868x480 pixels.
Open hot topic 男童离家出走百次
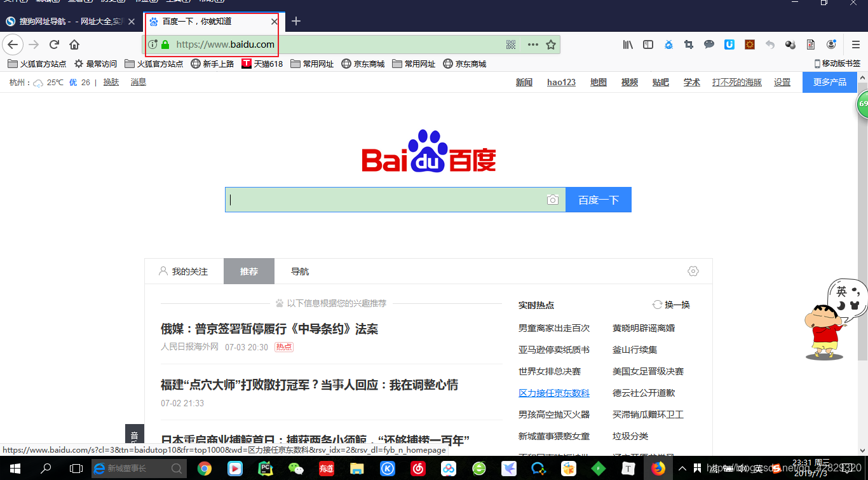pos(554,328)
